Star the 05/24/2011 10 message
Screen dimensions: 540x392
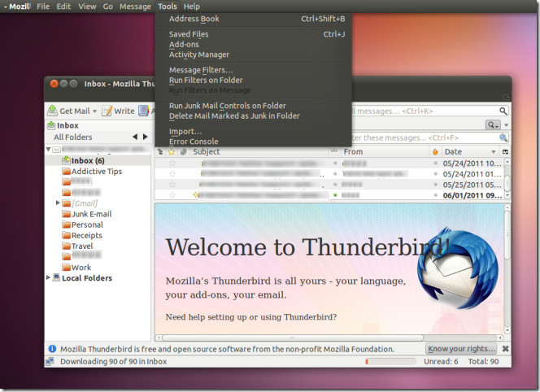coord(172,163)
